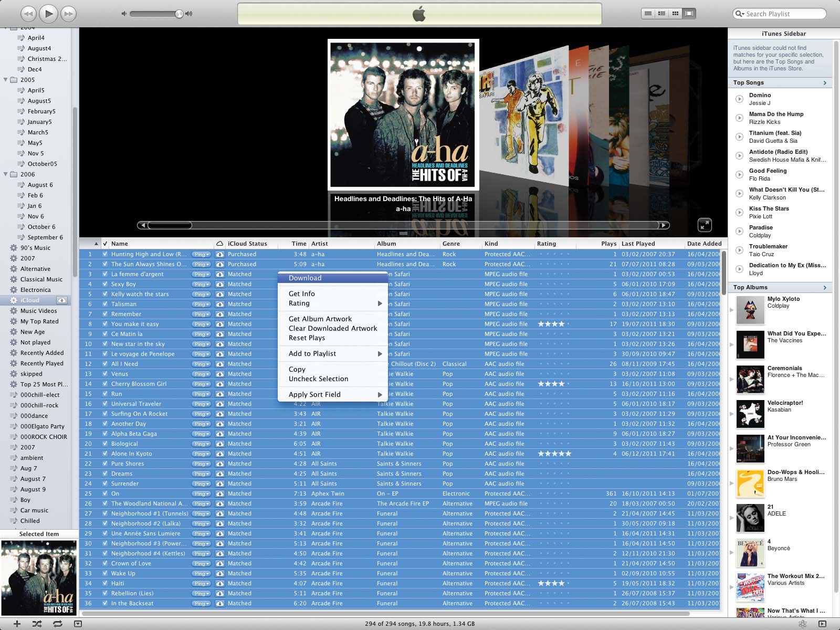Screen dimensions: 840x630
Task: Choose Reset Plays from context menu
Action: tap(333, 338)
